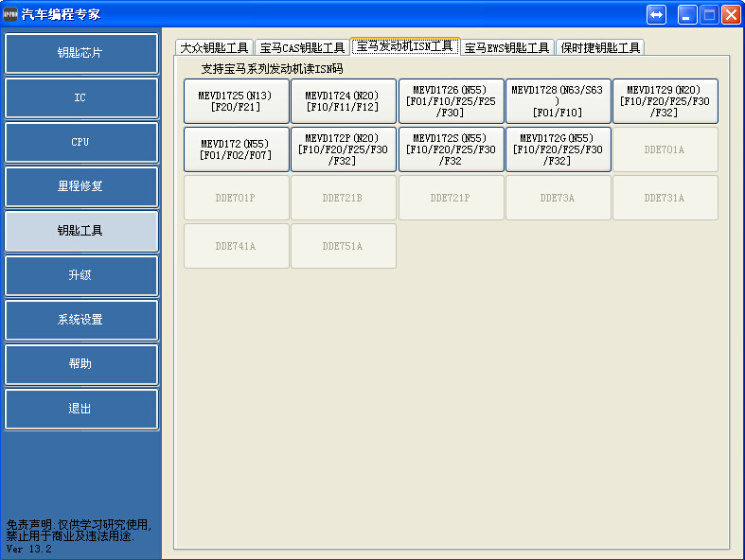Click the app logo icon in title bar

[10, 15]
